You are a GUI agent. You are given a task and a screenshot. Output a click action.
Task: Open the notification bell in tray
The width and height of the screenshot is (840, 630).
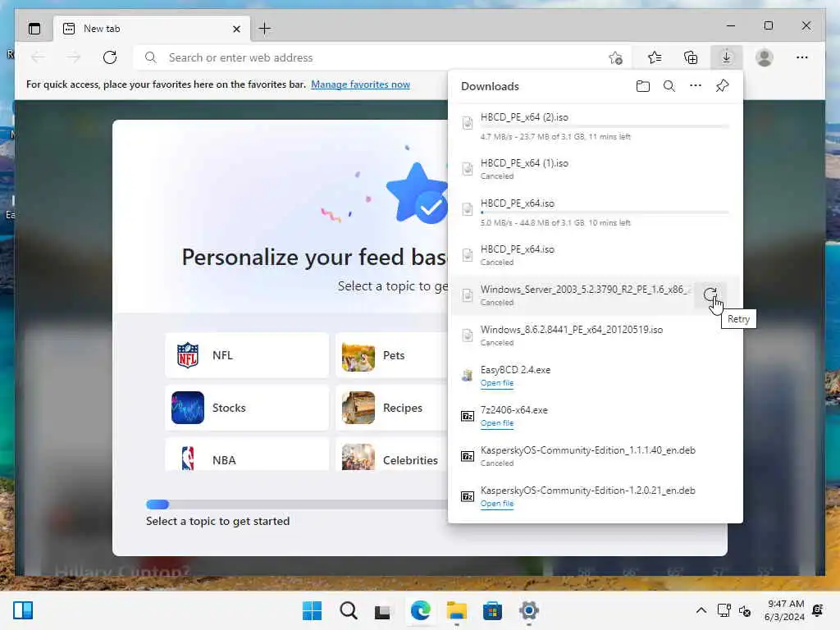818,610
